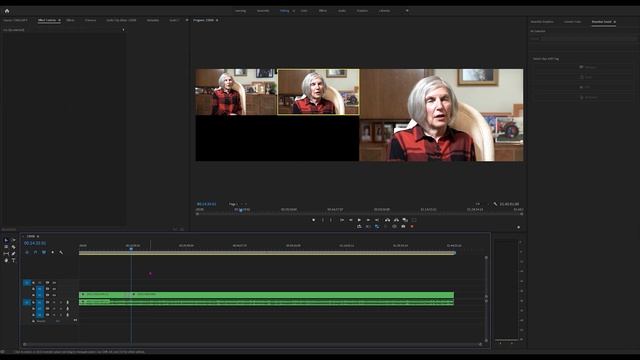Click the Lift button in Program monitor
The height and width of the screenshot is (360, 640).
click(387, 220)
